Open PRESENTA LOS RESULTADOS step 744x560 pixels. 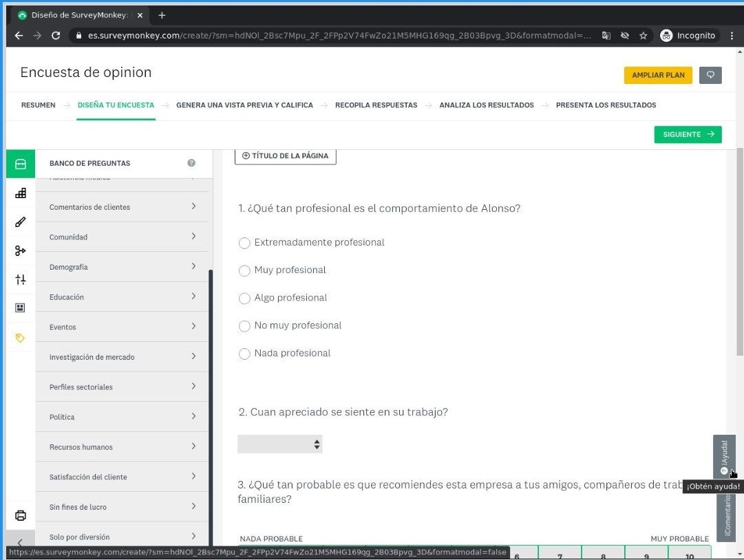pyautogui.click(x=606, y=105)
